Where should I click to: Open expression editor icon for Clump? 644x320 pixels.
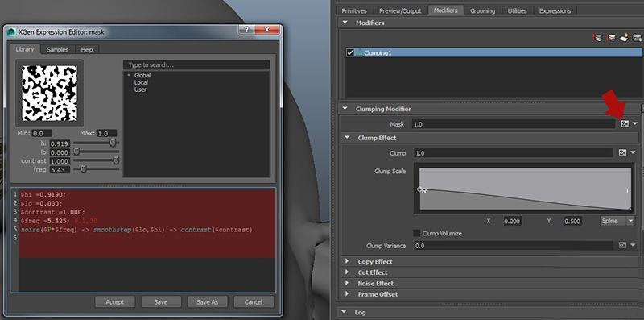tap(622, 152)
